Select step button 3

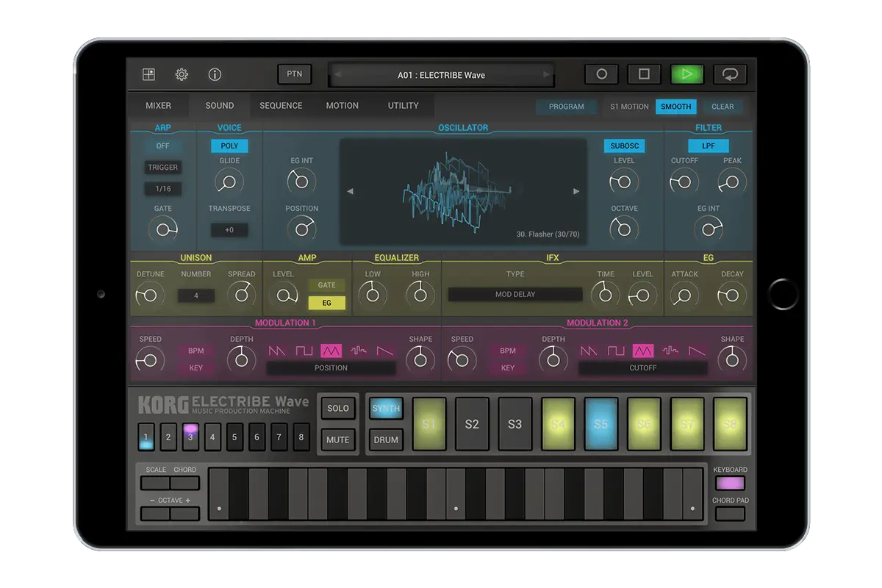[190, 437]
